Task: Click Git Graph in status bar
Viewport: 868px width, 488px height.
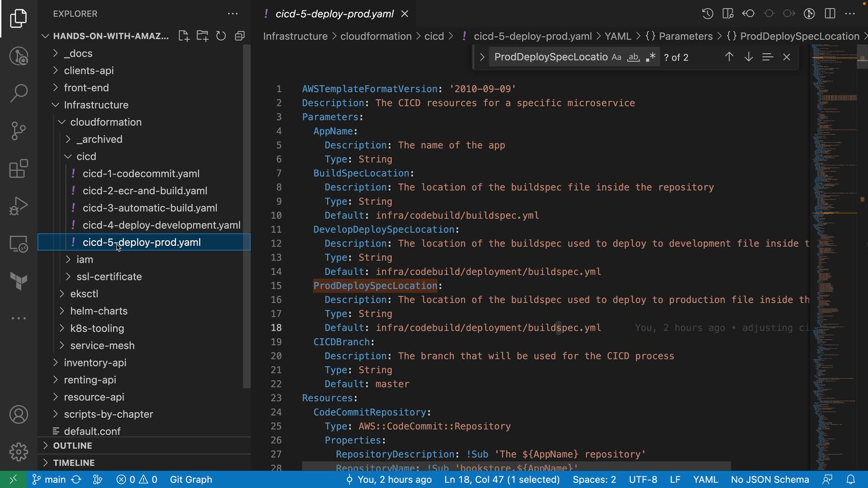Action: (191, 479)
